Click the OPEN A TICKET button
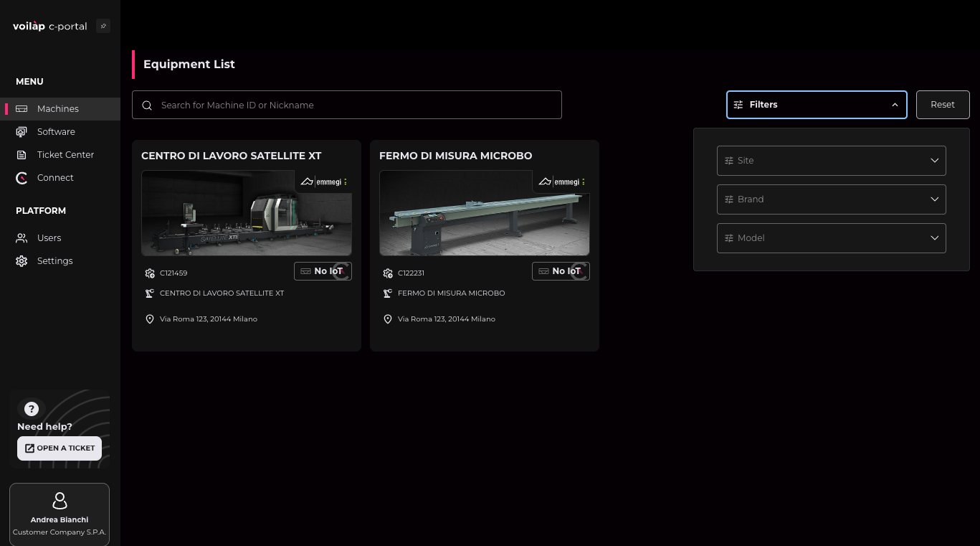 click(x=60, y=448)
